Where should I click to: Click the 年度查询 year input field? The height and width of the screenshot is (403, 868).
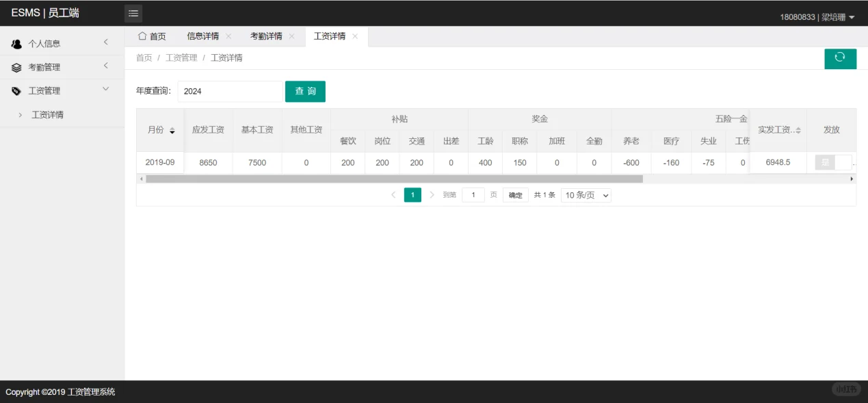tap(229, 91)
